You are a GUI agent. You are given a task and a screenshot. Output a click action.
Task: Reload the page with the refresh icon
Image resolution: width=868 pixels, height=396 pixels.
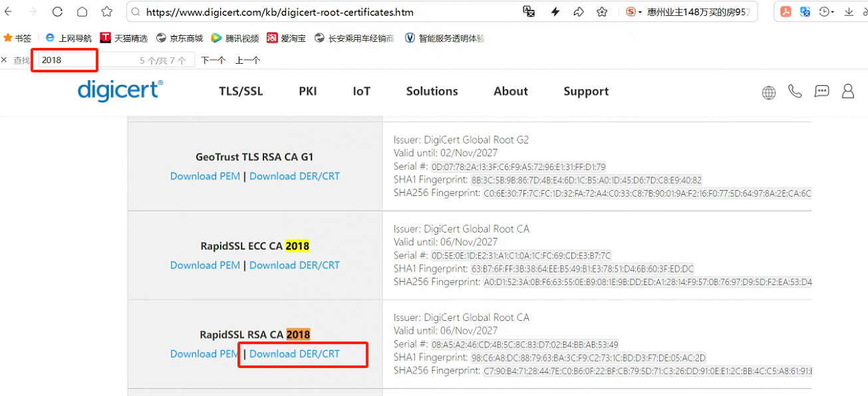point(57,12)
